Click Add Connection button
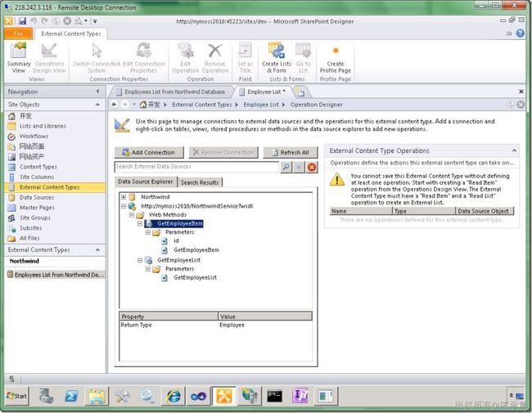This screenshot has height=413, width=532. (x=149, y=153)
